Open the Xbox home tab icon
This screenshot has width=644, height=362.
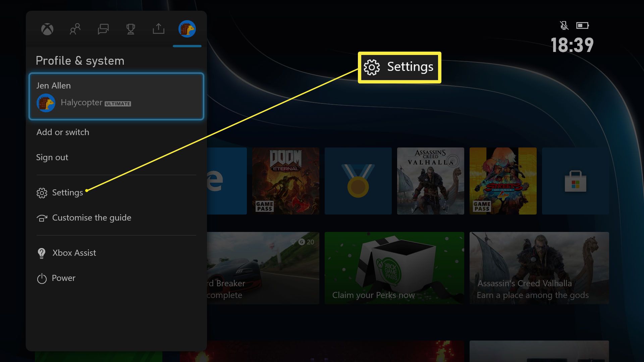point(47,29)
